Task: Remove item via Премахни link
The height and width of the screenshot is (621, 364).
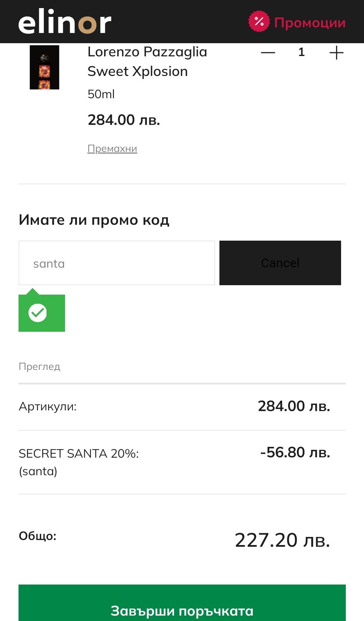Action: coord(112,148)
